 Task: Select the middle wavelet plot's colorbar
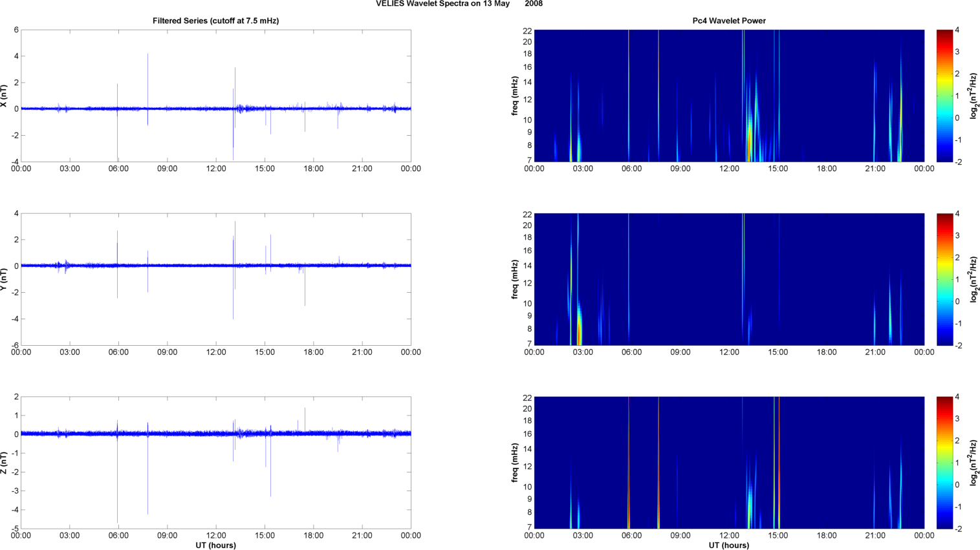click(x=944, y=279)
